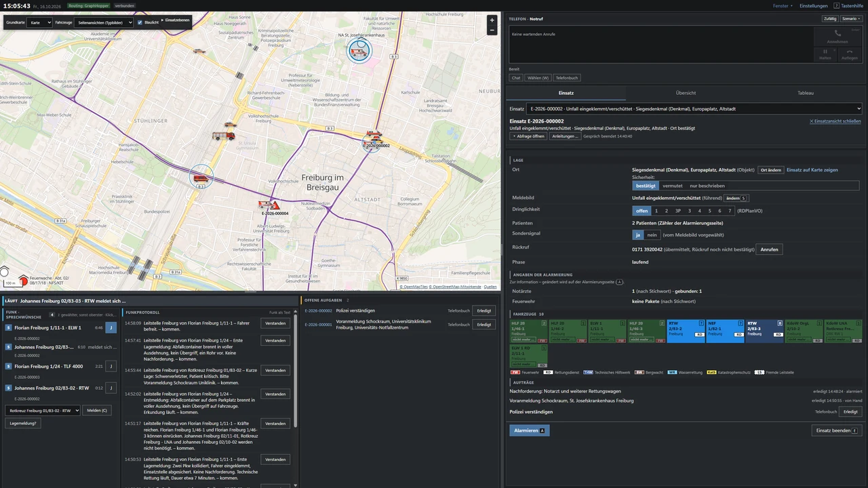Select RTW 2/83-3 vehicle card
868x488 pixels.
click(x=765, y=331)
